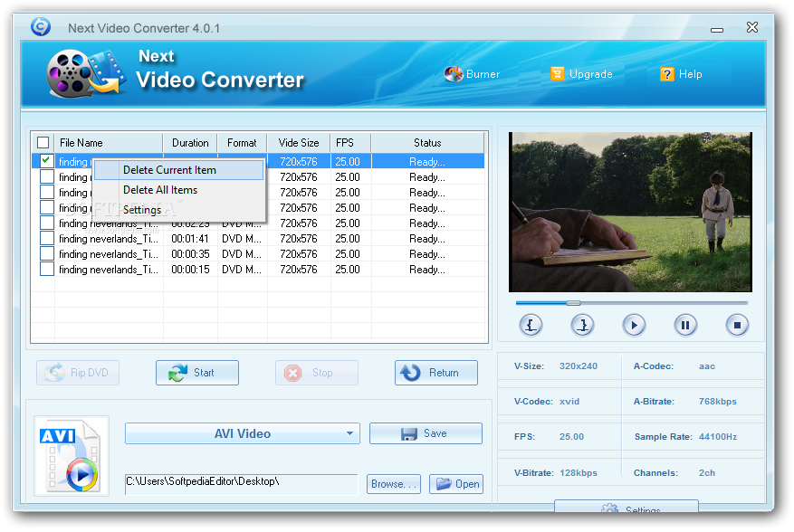This screenshot has height=532, width=794.
Task: Click the Stop conversion button
Action: 317,373
